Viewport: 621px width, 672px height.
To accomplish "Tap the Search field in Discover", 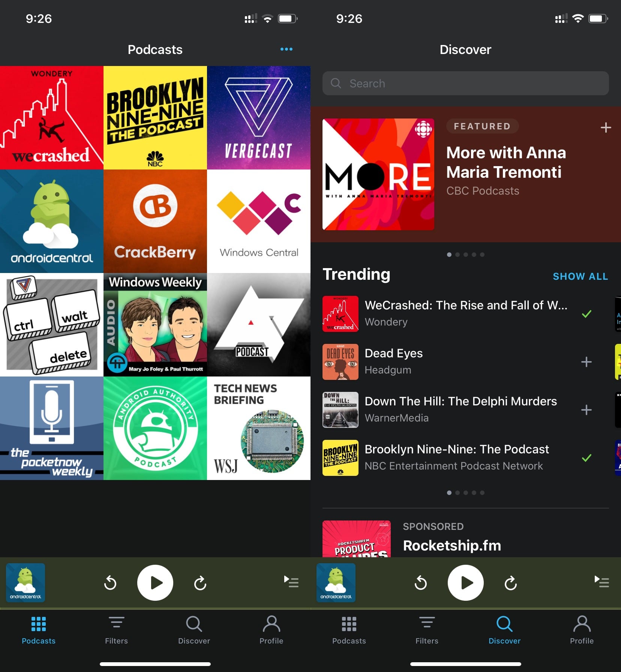I will [x=465, y=83].
